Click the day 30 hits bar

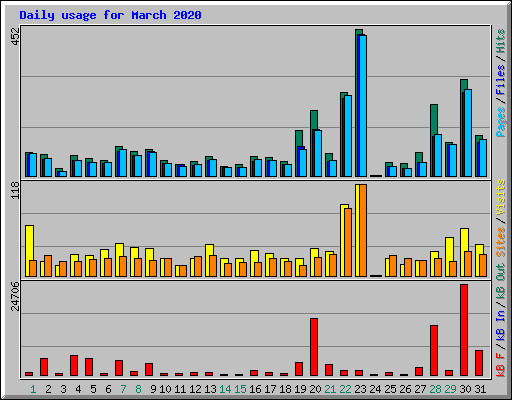[x=464, y=128]
